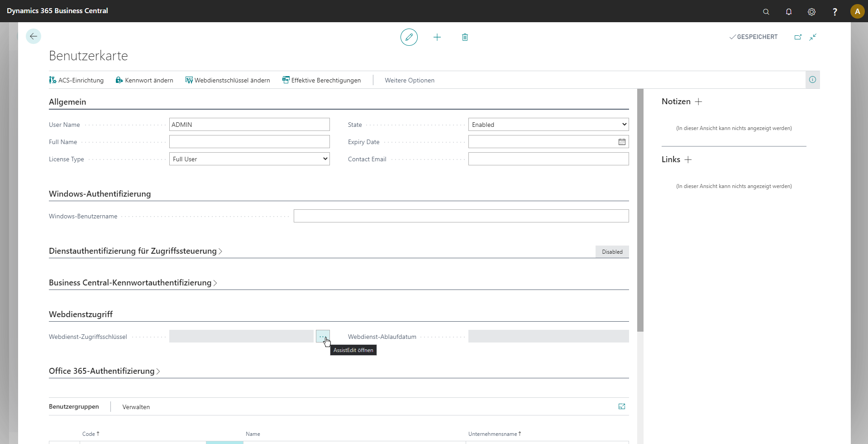This screenshot has height=444, width=868.
Task: Click the plus icon to create new user
Action: point(437,37)
